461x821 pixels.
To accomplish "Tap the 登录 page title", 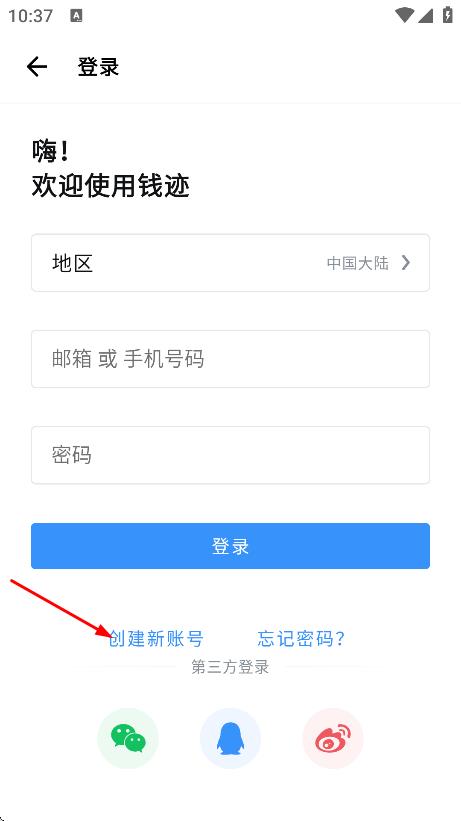I will pyautogui.click(x=98, y=67).
